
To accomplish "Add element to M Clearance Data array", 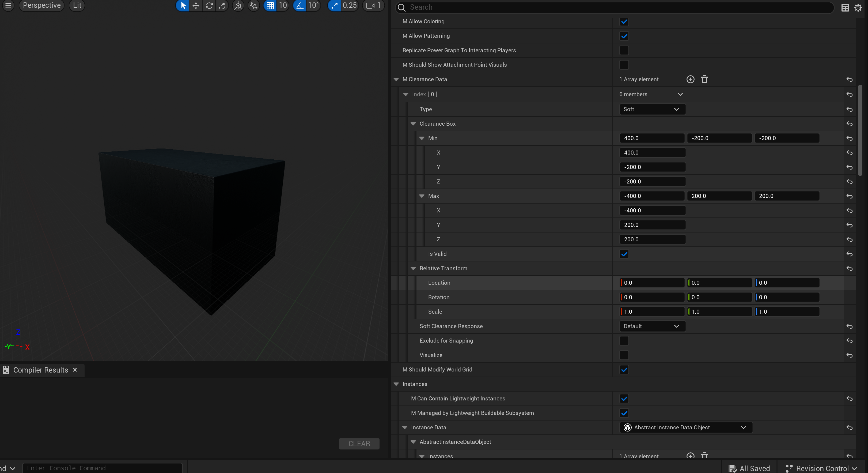I will (690, 79).
